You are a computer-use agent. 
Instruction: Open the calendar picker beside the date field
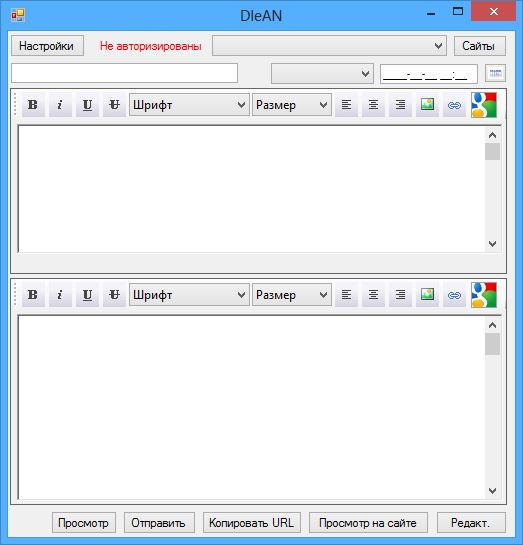(x=495, y=73)
